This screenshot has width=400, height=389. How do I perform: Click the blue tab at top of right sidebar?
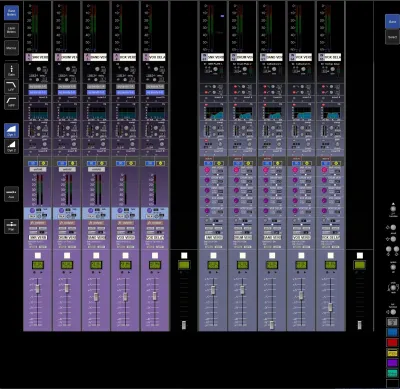[x=392, y=22]
